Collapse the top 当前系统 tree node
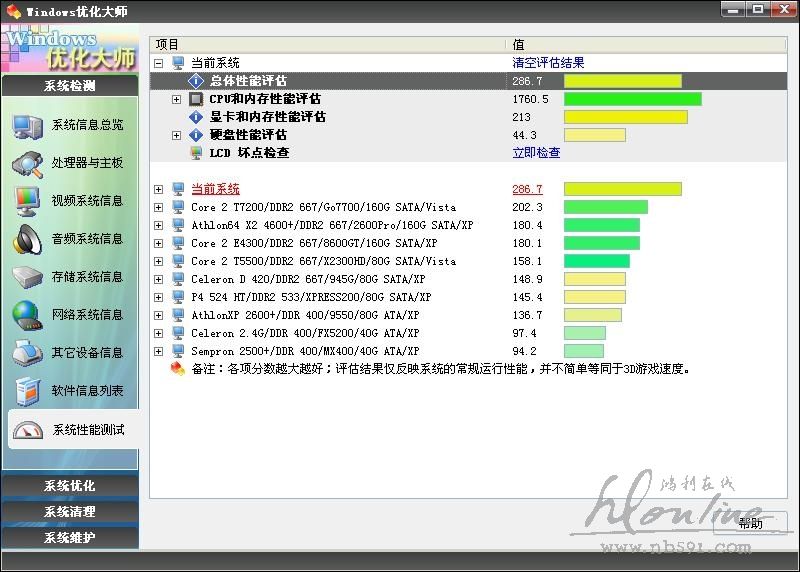Viewport: 800px width, 572px height. 159,63
